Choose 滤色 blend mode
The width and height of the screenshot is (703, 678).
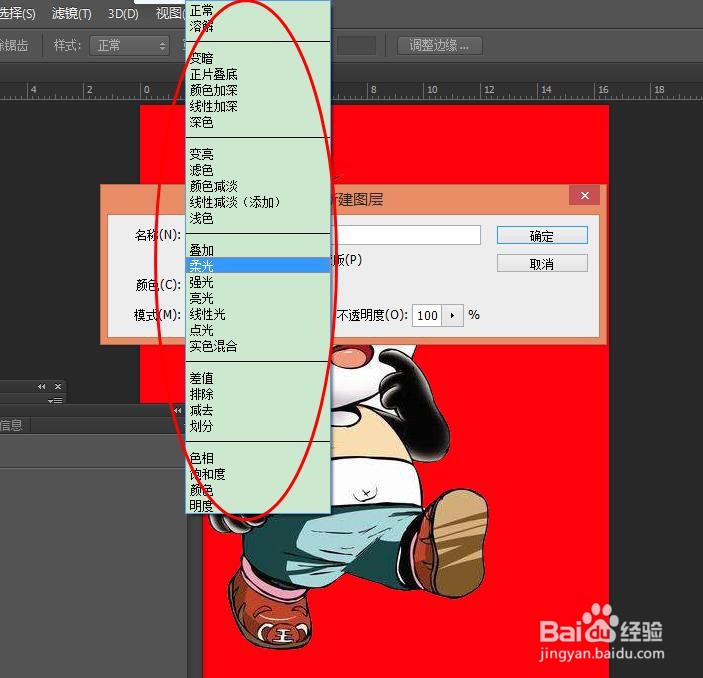tap(258, 170)
